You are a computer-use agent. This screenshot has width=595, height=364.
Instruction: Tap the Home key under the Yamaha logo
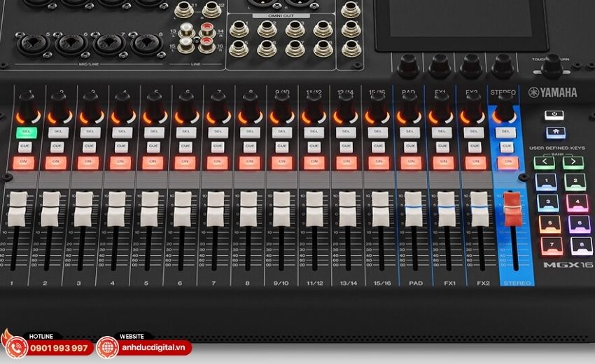point(555,132)
